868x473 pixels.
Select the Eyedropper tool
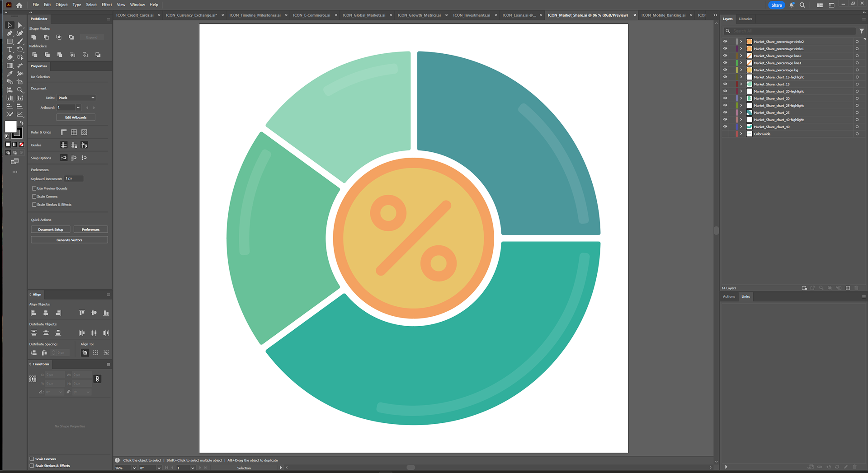tap(9, 74)
